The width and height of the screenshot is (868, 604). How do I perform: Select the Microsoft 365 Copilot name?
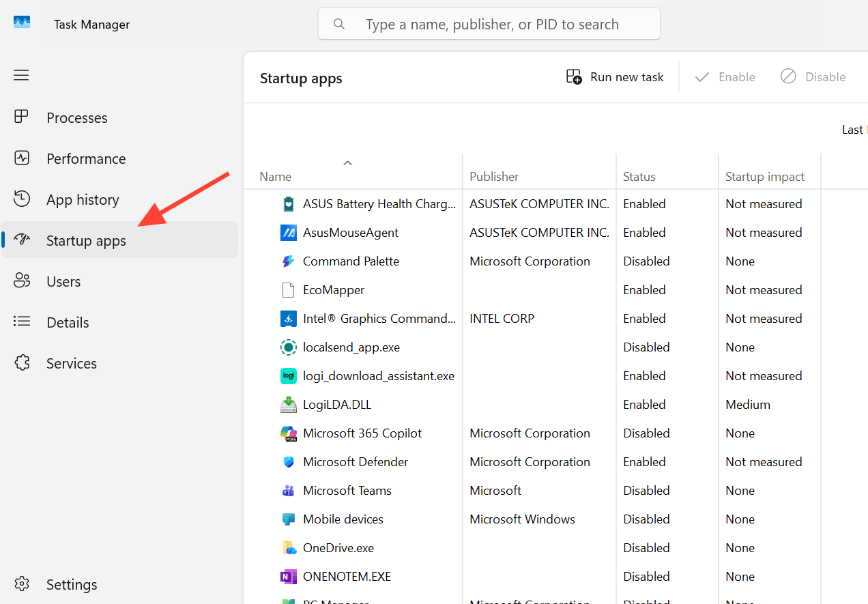[x=362, y=433]
